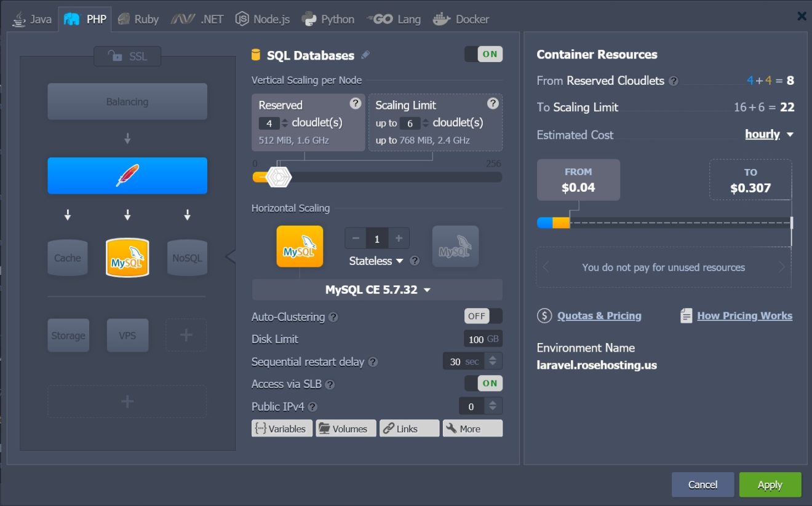Open the Cache node selector

[x=67, y=257]
